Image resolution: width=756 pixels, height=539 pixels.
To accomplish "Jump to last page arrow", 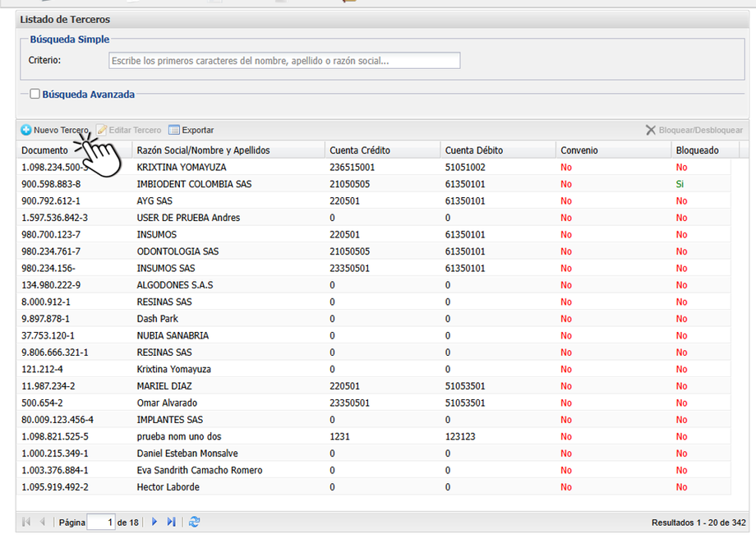I will click(171, 522).
